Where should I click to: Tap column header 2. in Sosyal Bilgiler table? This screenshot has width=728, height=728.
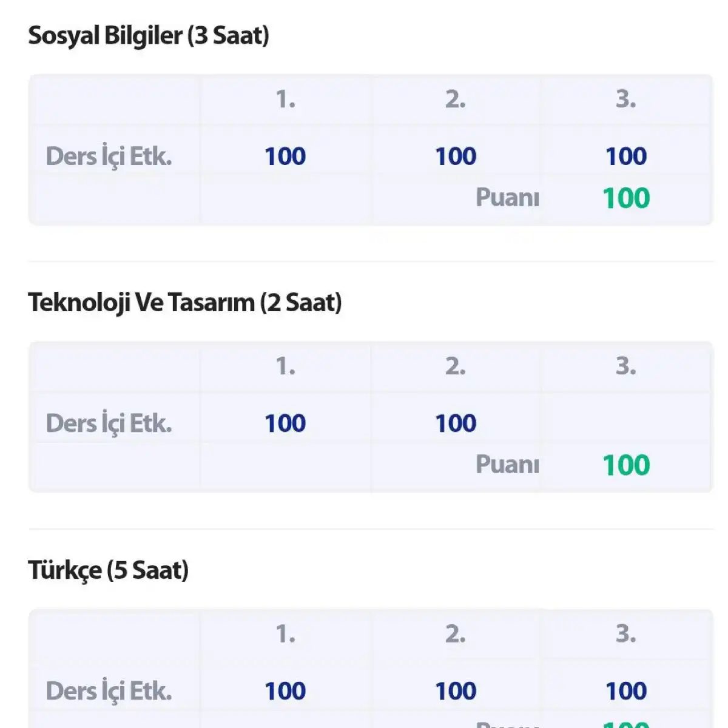[456, 99]
